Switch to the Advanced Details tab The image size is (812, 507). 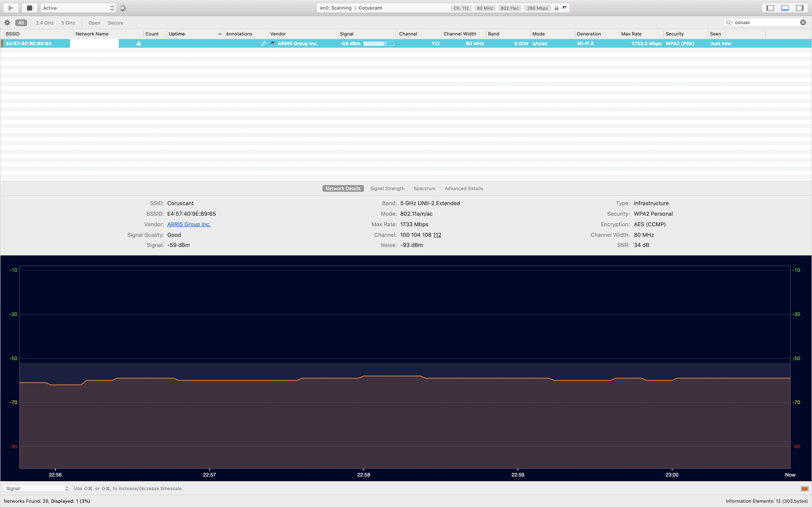[463, 188]
